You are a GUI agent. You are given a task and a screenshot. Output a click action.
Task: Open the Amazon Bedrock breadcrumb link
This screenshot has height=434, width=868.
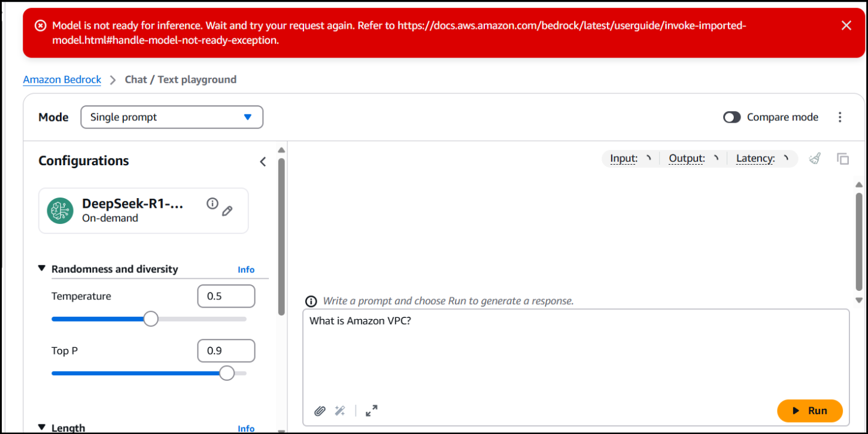pyautogui.click(x=62, y=80)
